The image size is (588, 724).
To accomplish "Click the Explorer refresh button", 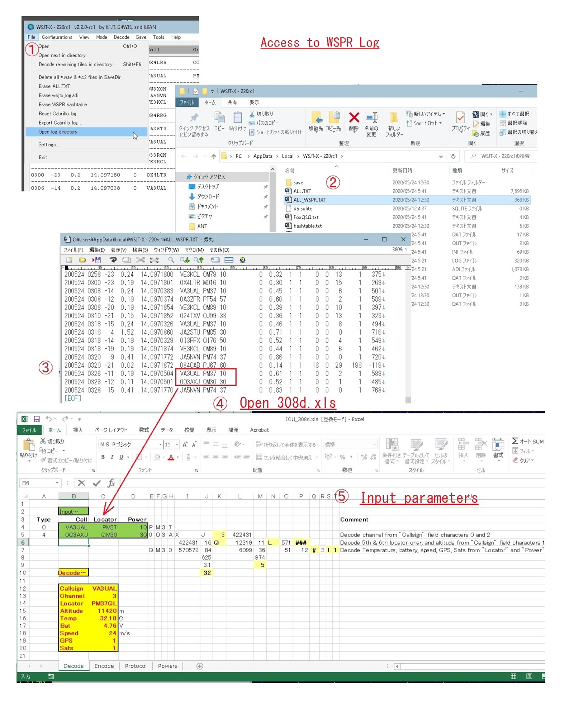I will tap(453, 156).
